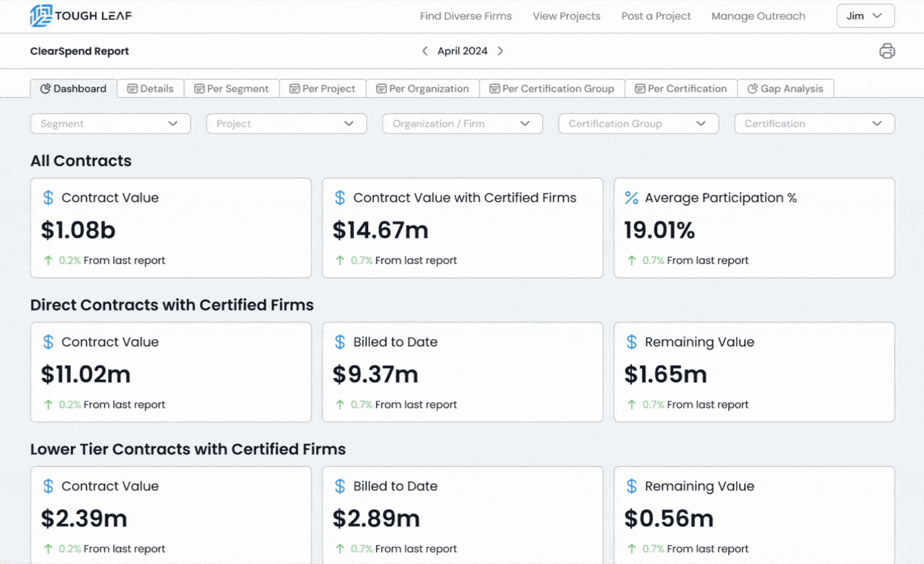Go to Find Diverse Firms
This screenshot has height=564, width=924.
466,16
